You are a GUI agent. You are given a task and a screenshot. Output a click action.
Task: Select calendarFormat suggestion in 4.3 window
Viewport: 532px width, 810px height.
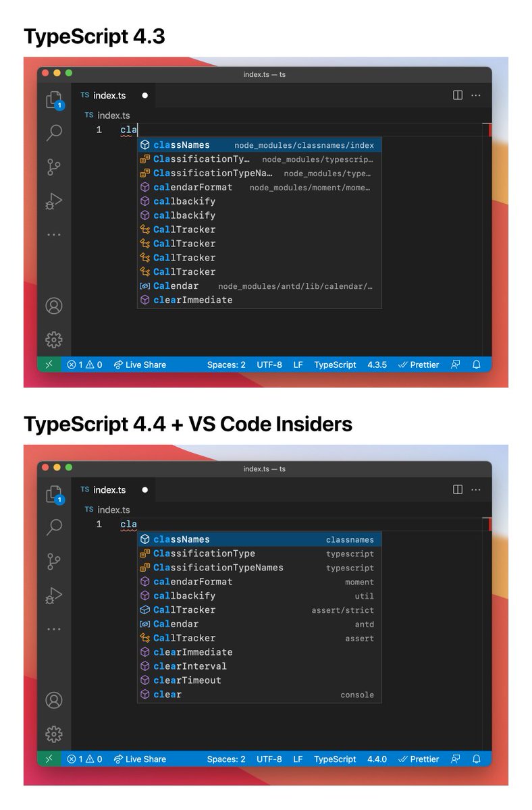[259, 188]
